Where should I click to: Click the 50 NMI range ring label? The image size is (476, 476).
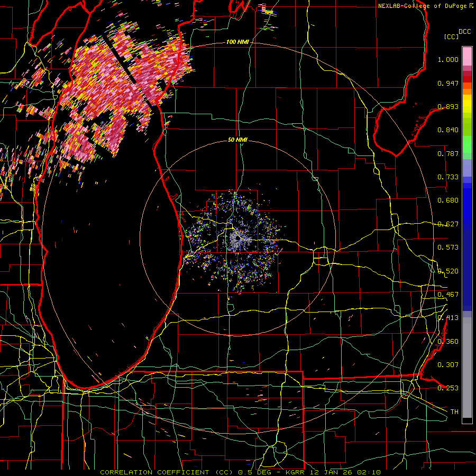tap(237, 140)
